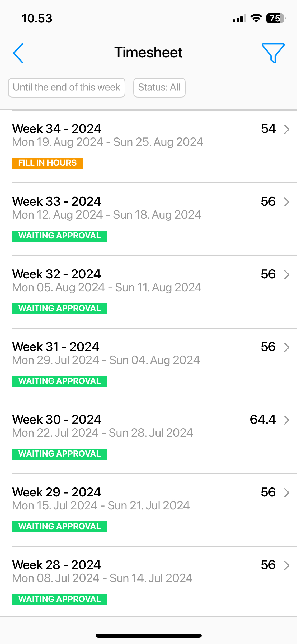Open the filter funnel icon

(x=273, y=53)
